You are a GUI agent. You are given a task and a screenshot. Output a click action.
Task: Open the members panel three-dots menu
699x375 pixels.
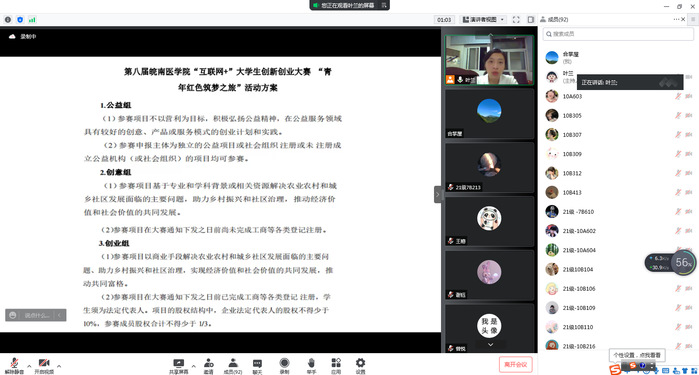676,19
